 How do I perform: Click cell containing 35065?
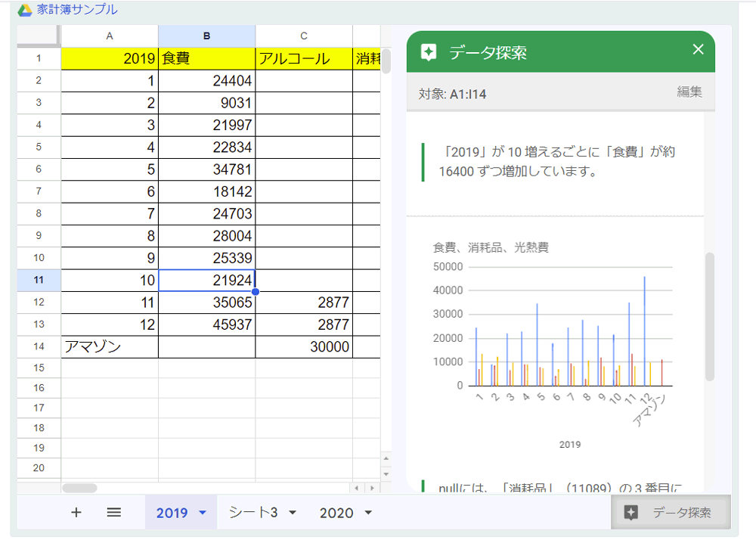[x=207, y=303]
